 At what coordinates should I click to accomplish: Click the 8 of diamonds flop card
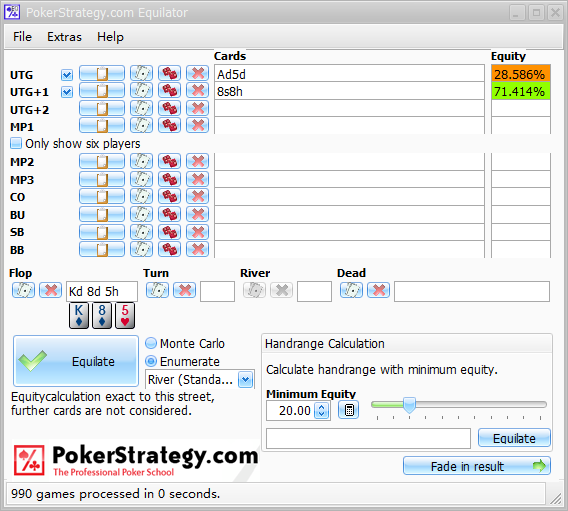coord(102,315)
